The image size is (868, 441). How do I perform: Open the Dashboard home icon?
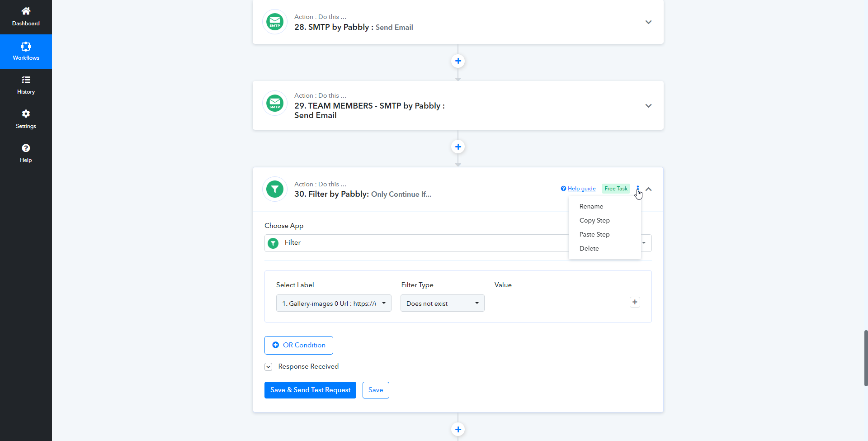(x=26, y=11)
